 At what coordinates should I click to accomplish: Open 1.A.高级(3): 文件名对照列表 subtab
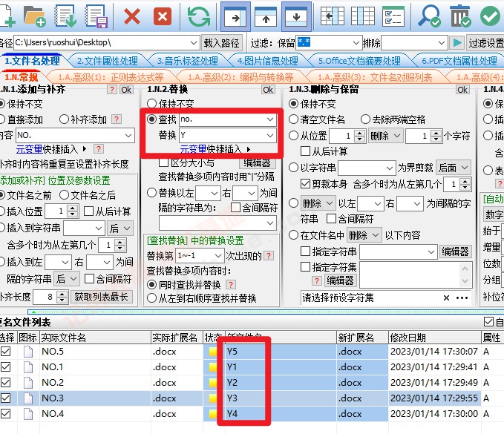tap(375, 77)
